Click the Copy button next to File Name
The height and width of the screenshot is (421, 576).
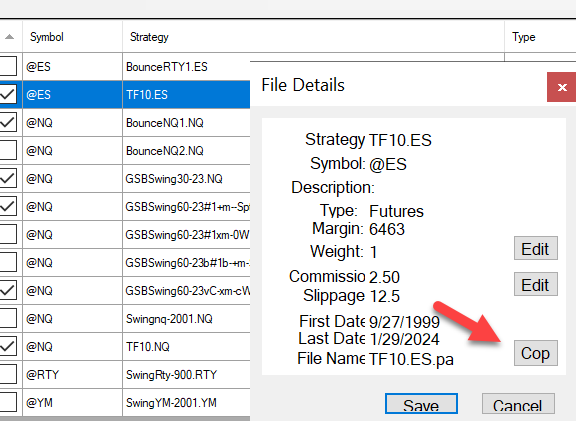[536, 353]
